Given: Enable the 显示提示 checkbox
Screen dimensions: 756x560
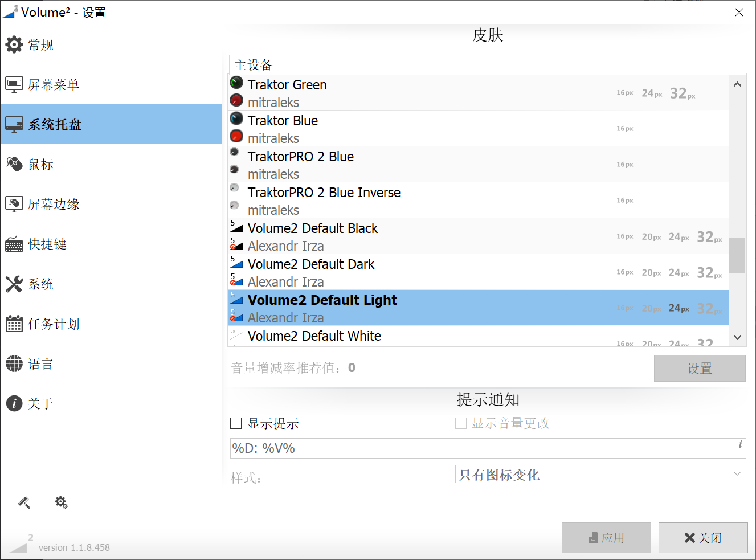Looking at the screenshot, I should tap(236, 423).
